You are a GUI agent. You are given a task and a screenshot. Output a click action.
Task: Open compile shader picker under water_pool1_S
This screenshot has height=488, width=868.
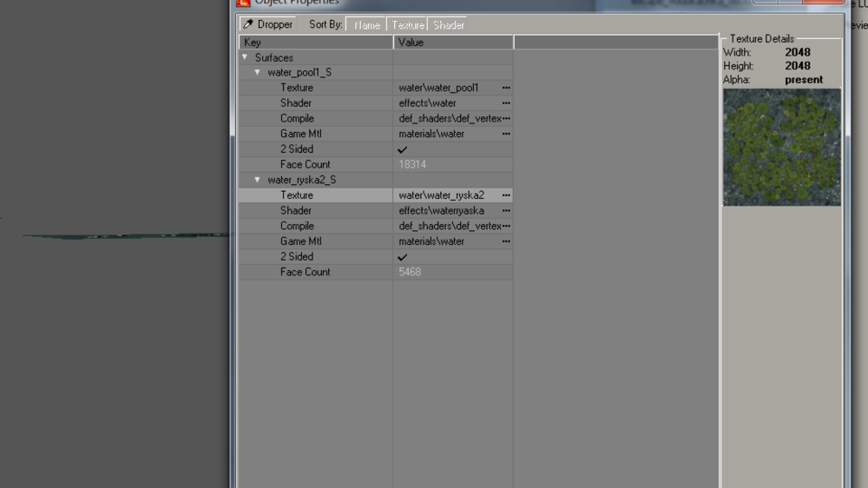(506, 119)
